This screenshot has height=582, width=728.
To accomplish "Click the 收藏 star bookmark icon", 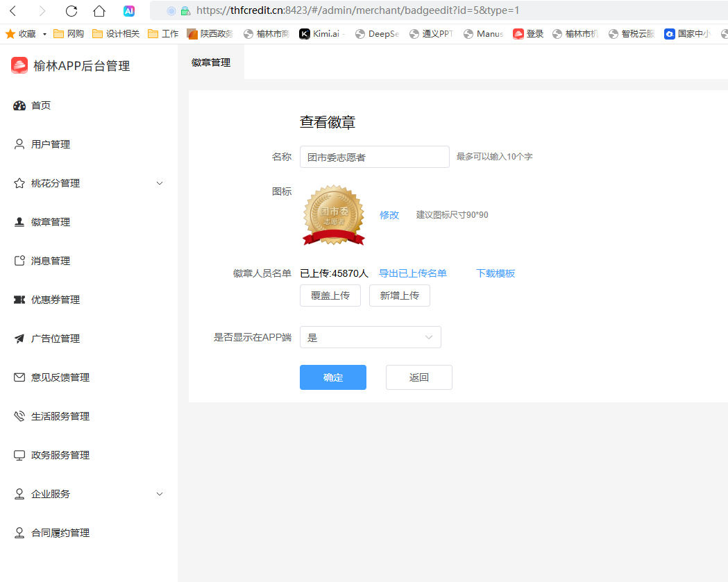I will [x=10, y=34].
